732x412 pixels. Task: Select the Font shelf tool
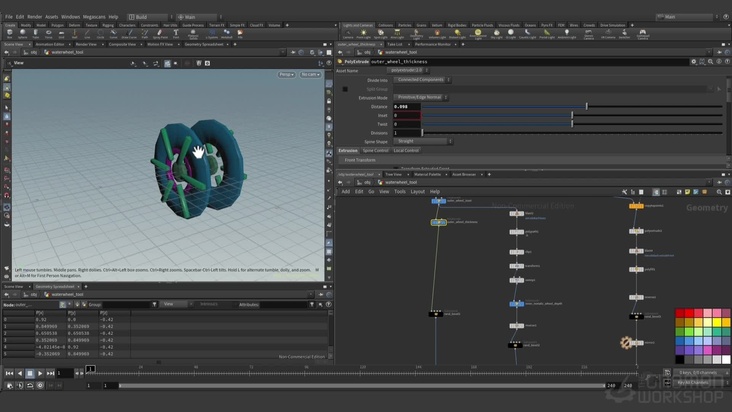click(176, 34)
